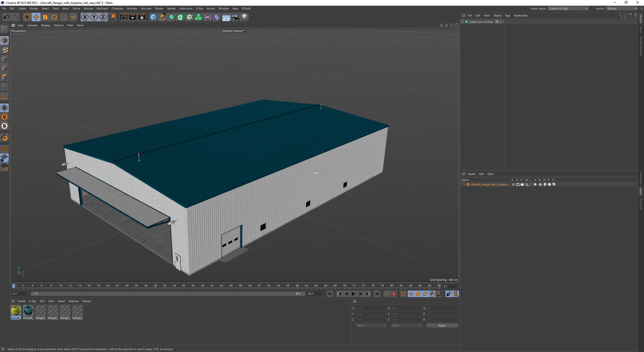This screenshot has width=644, height=352.
Task: Click the layer orange color swatch
Action: 468,185
